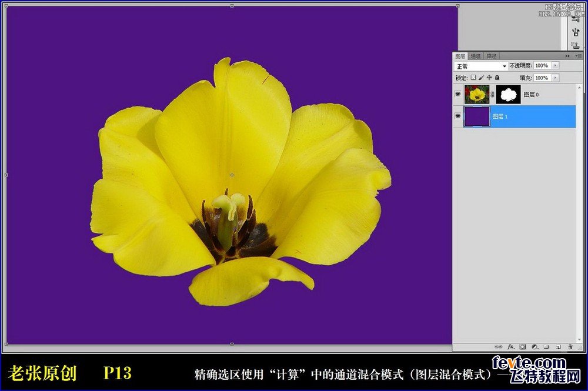Open the Brush Presets panel icon
Image resolution: width=588 pixels, height=391 pixels.
(x=576, y=18)
